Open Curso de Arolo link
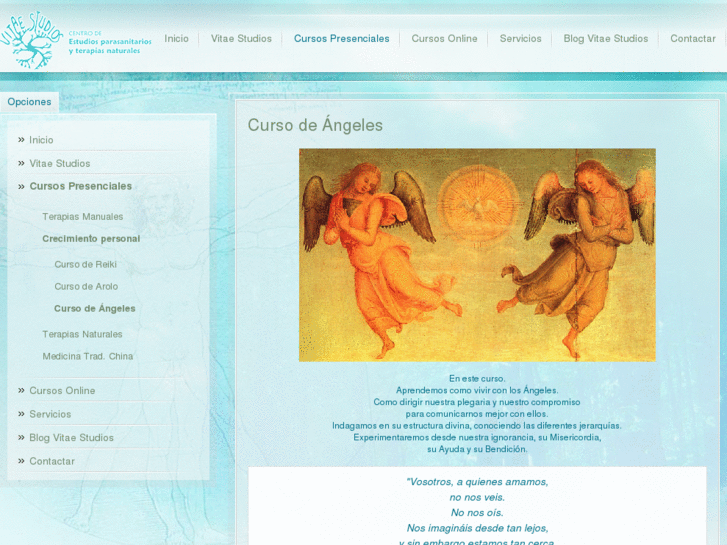 [x=86, y=287]
